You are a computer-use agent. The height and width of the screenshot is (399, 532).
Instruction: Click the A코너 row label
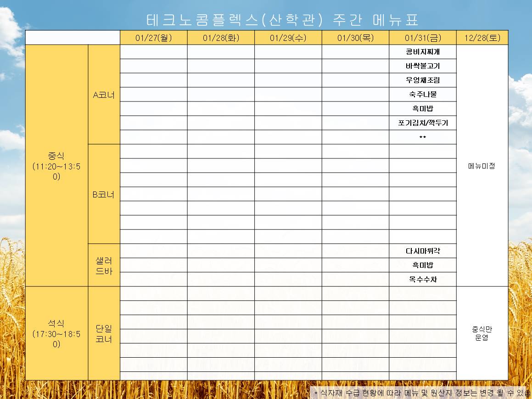click(x=104, y=95)
